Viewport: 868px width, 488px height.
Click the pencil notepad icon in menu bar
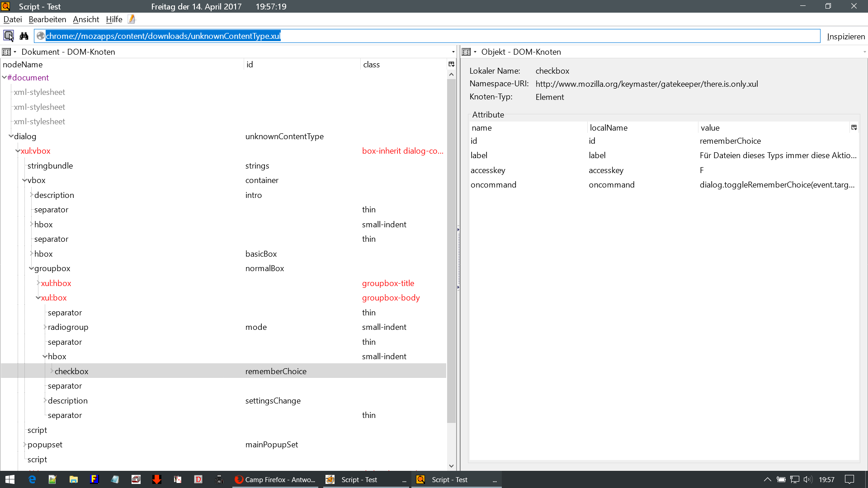[132, 19]
